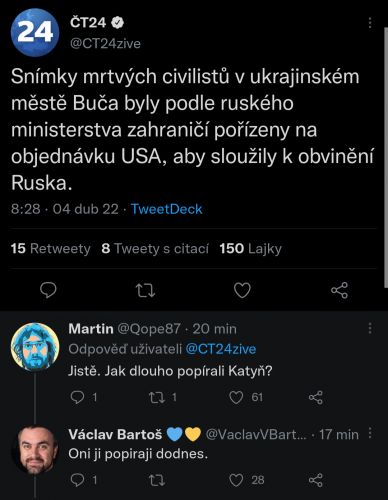Reply to Martin's comment
This screenshot has height=500, width=388.
pyautogui.click(x=78, y=397)
